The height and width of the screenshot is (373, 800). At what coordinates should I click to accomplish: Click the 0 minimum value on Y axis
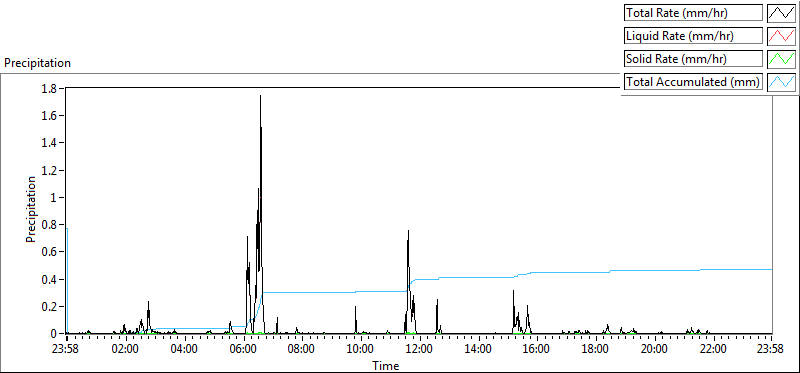pos(57,334)
